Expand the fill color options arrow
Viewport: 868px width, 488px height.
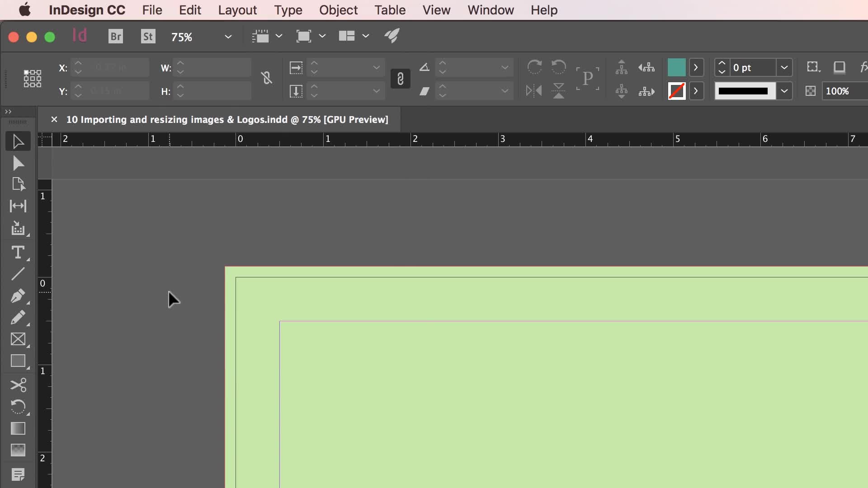tap(696, 68)
